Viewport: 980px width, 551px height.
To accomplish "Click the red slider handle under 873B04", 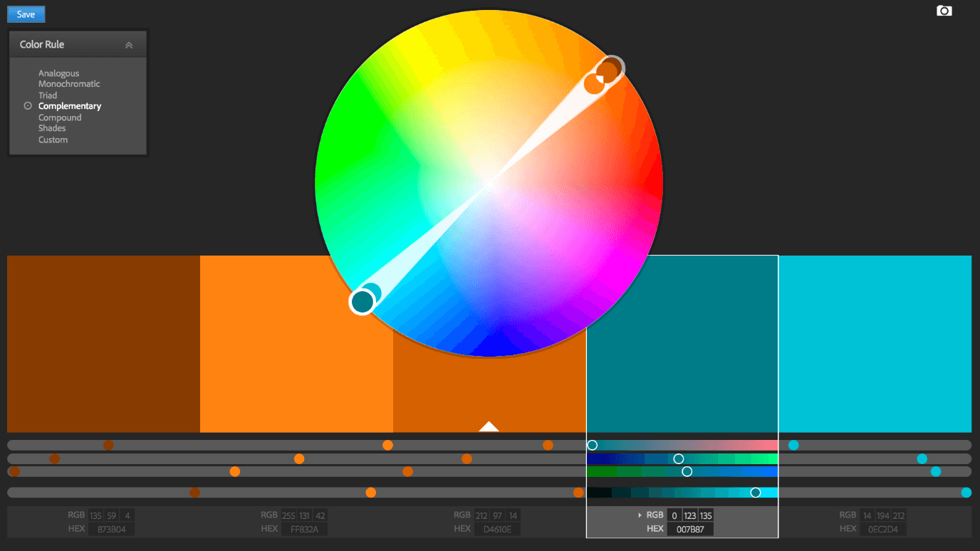I will [x=108, y=445].
